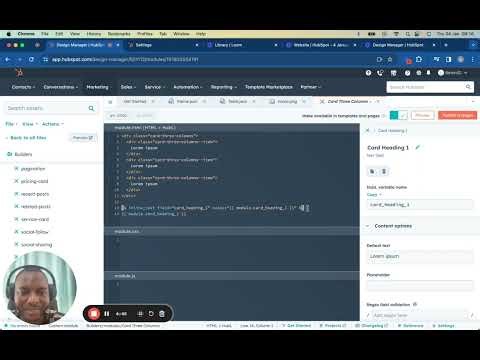Image resolution: width=480 pixels, height=360 pixels.
Task: Open the Contacts navigation menu
Action: click(x=23, y=87)
